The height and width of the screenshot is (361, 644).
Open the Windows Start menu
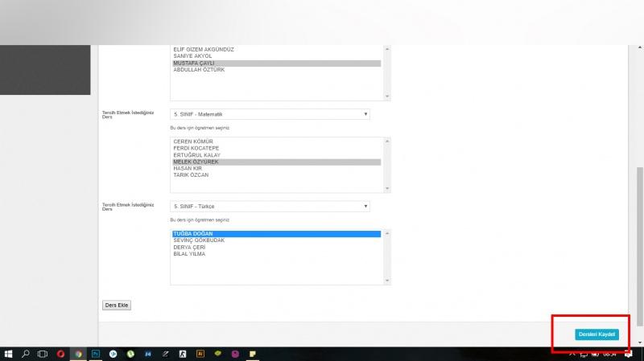click(x=8, y=354)
